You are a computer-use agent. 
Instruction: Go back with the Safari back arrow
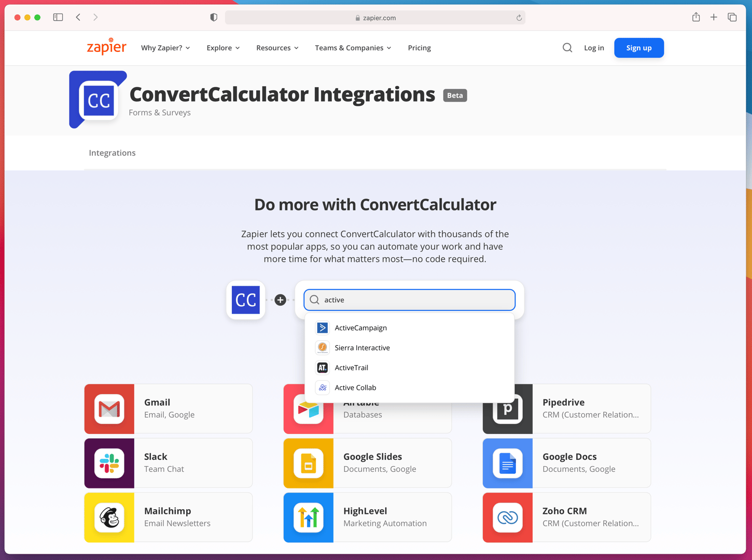point(78,17)
